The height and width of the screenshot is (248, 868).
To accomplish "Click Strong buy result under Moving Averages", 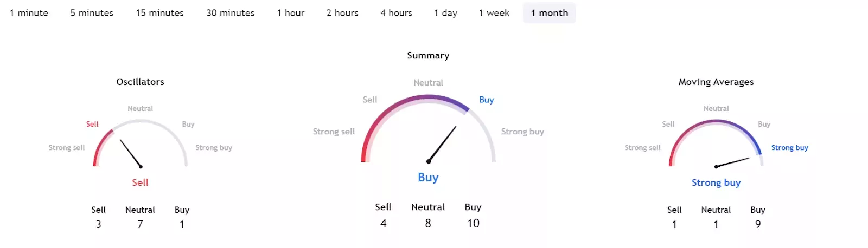I will (716, 182).
